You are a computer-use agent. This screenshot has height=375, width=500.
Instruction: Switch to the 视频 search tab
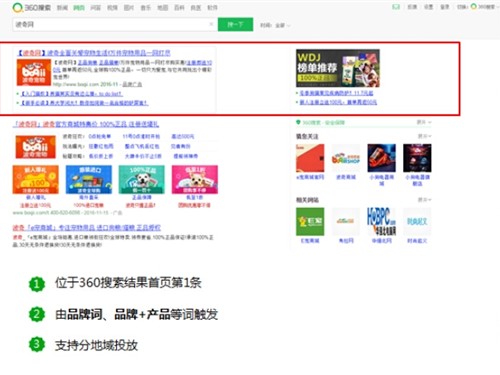[112, 8]
